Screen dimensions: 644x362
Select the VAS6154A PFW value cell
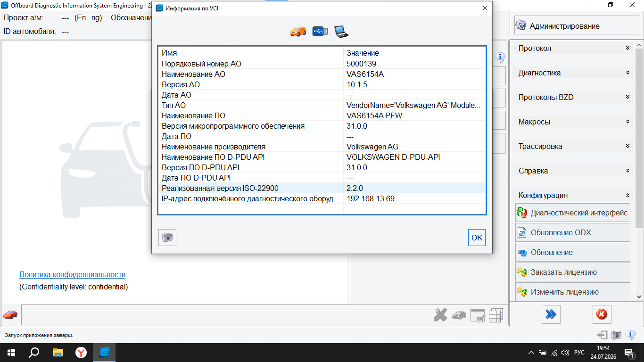[x=414, y=115]
